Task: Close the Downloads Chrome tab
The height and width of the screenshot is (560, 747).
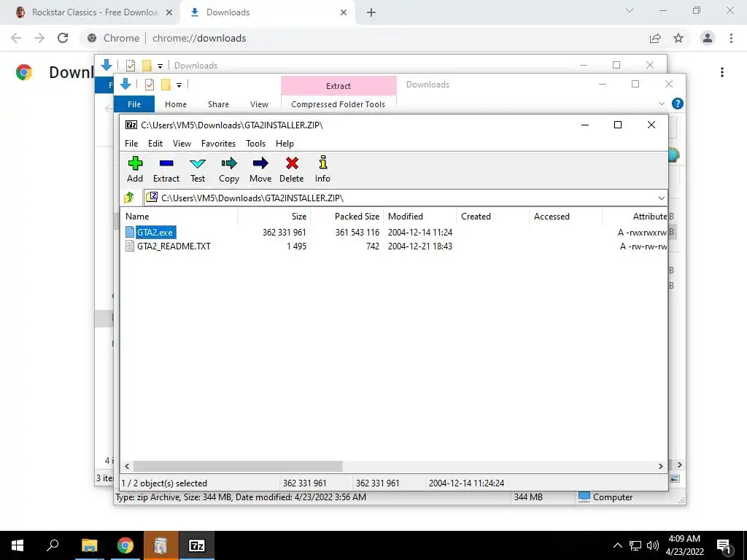Action: coord(344,13)
